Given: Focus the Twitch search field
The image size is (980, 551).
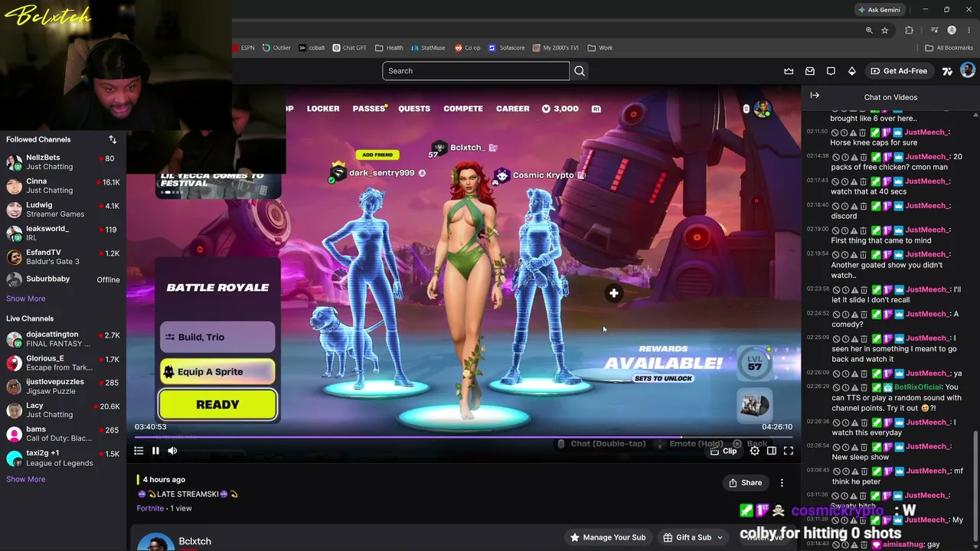Looking at the screenshot, I should 475,71.
